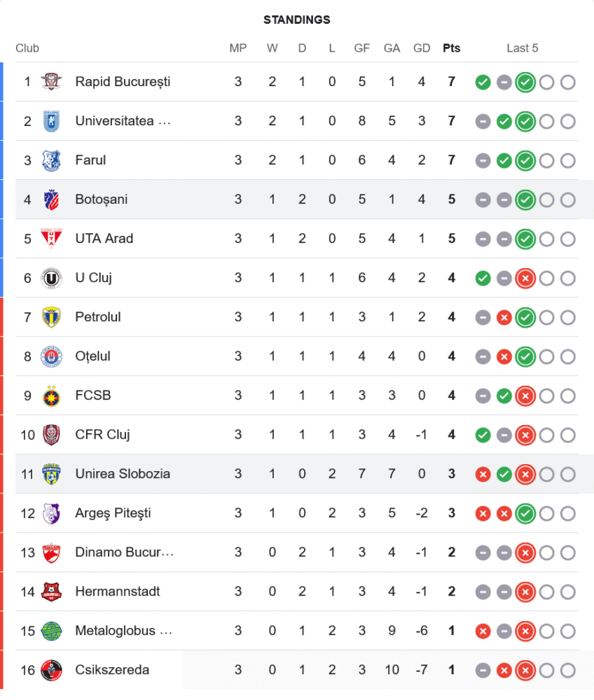Screen dimensions: 594x700
Task: Click the GD column header
Action: (422, 48)
